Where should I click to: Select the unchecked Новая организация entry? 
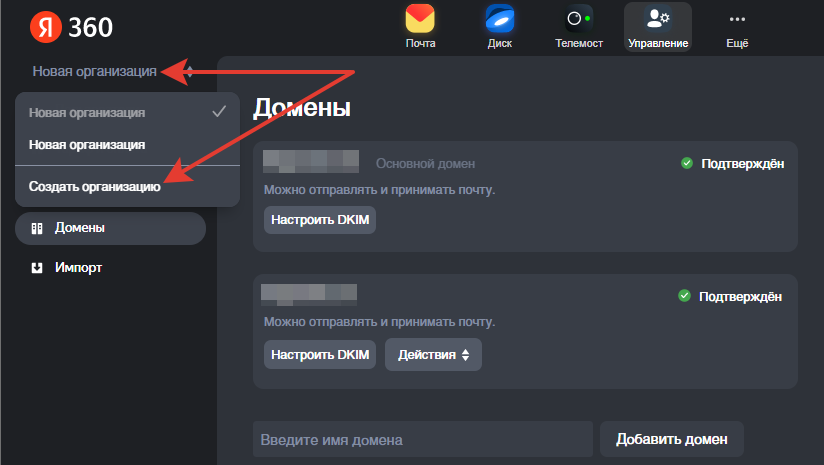pyautogui.click(x=127, y=144)
